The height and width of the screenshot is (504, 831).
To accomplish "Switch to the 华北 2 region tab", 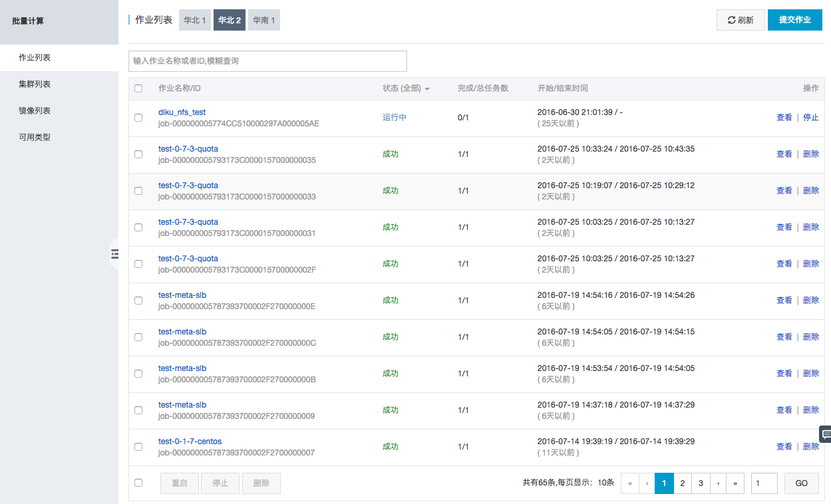I will point(230,20).
